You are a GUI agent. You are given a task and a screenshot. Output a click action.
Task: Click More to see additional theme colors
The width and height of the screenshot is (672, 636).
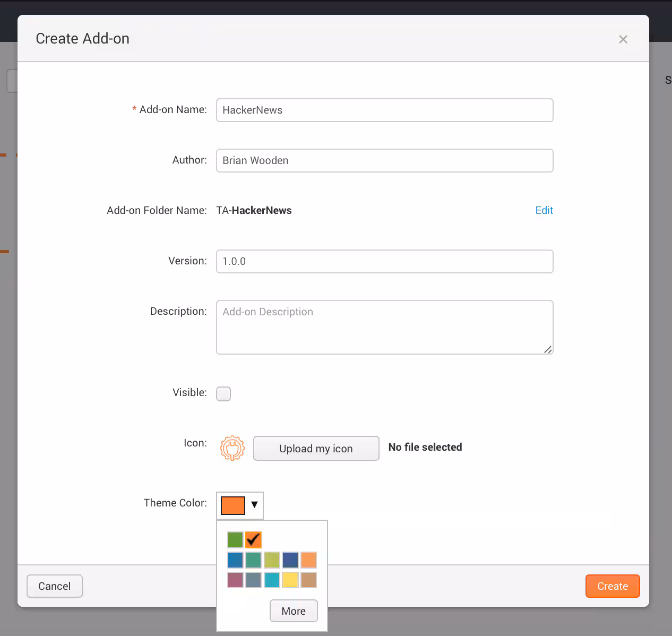[294, 611]
